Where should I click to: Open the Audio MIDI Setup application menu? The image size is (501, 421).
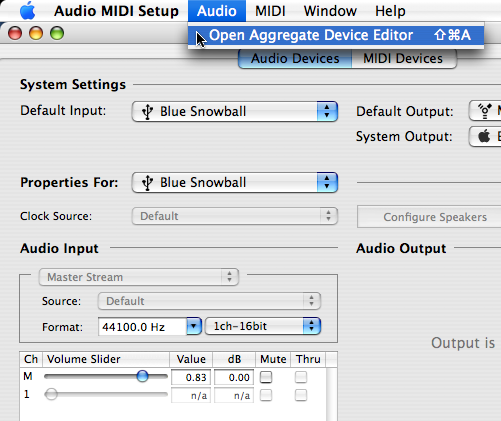[x=116, y=11]
